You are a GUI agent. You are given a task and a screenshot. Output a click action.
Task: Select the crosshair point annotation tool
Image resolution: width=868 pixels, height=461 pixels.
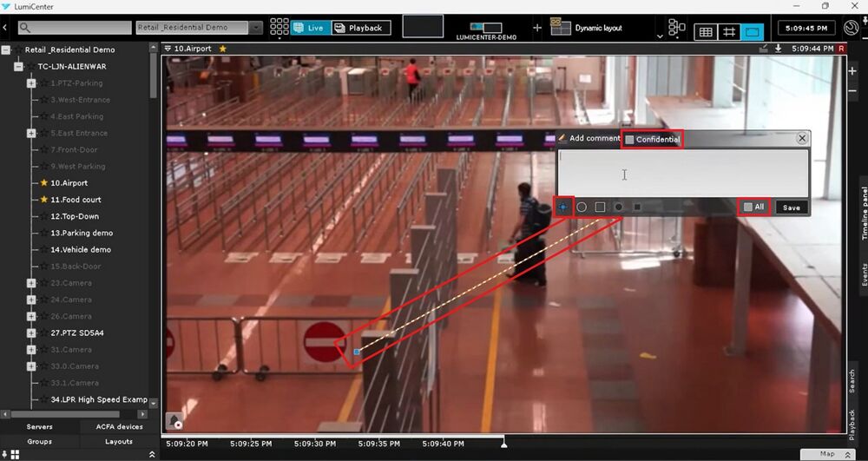563,207
